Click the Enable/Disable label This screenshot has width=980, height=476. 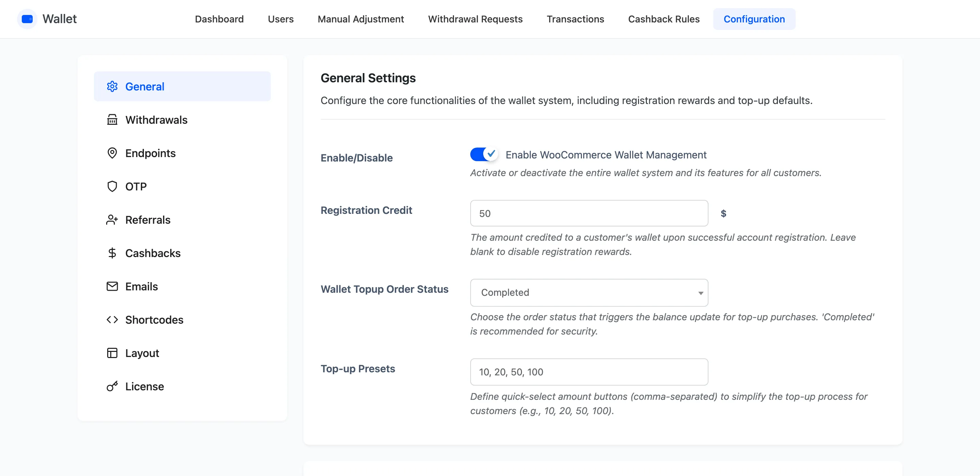click(357, 157)
